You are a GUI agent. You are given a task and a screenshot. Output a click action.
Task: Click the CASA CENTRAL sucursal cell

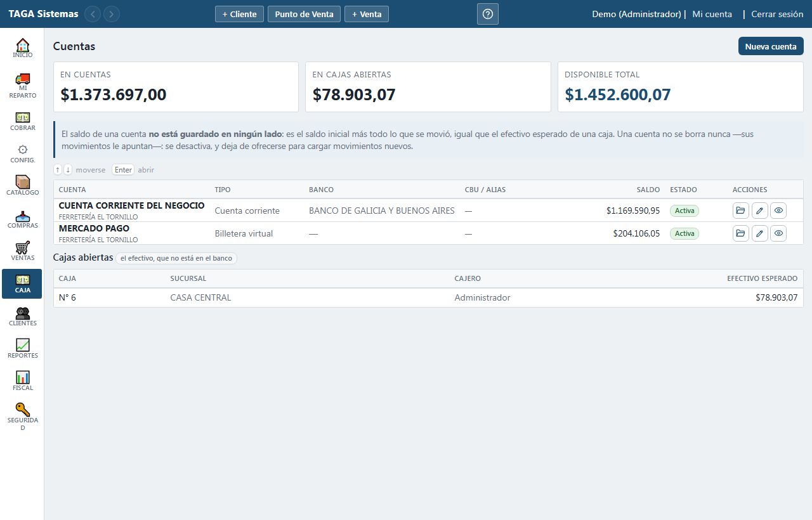[200, 297]
